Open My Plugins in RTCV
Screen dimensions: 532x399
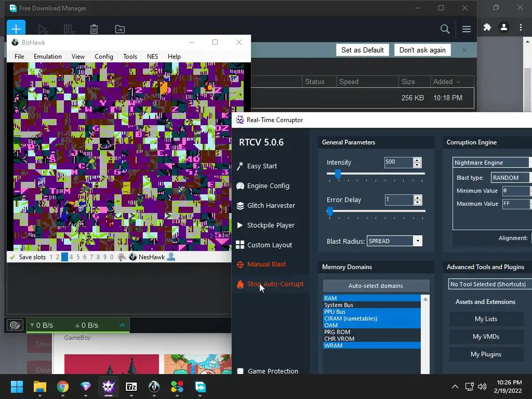coord(486,354)
